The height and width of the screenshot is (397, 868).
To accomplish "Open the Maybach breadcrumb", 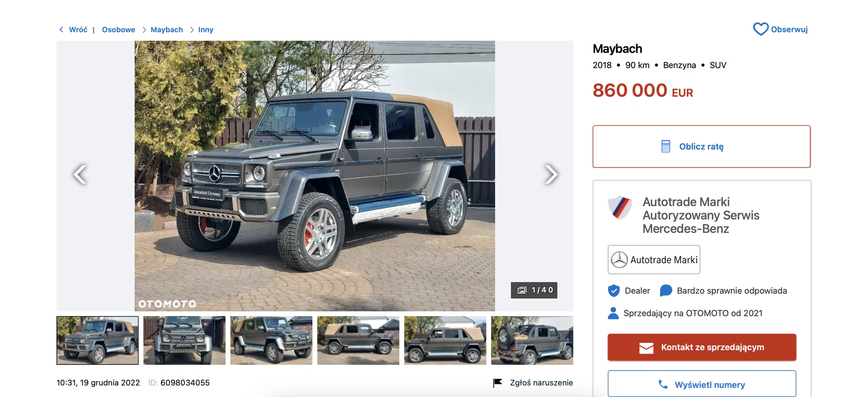I will pos(167,30).
